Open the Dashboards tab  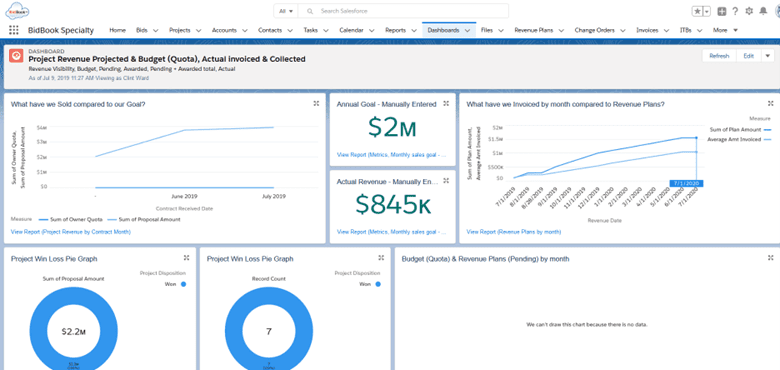click(x=443, y=30)
